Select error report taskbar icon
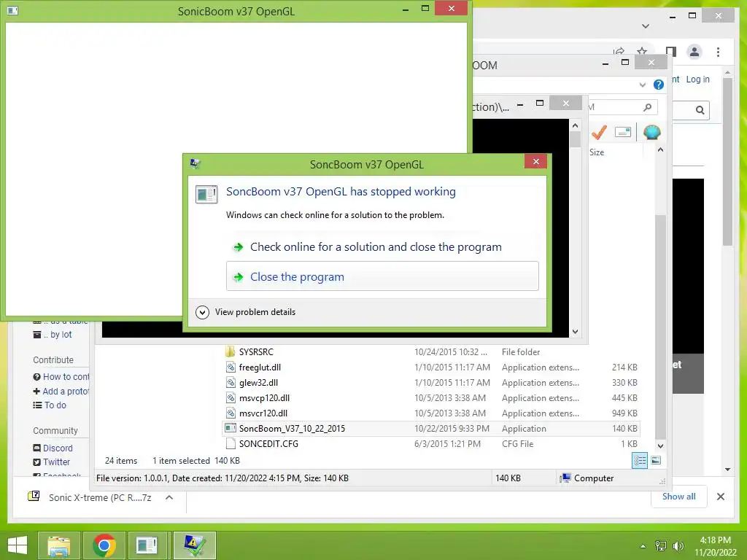 (x=194, y=545)
